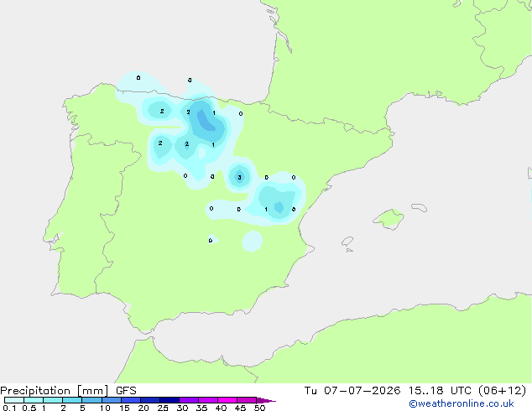Select the 20–25 mm dark blue segment
Viewport: 532px width, 411px height.
tap(150, 400)
